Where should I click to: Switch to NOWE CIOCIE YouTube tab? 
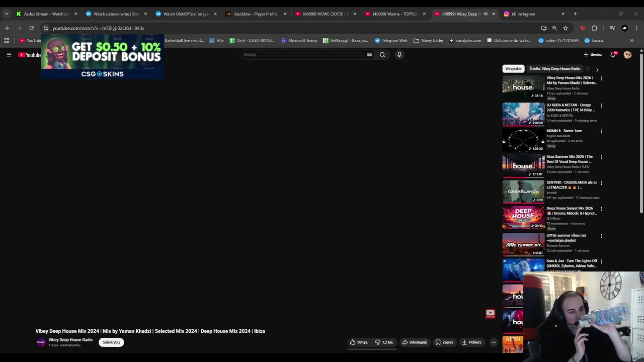[325, 14]
